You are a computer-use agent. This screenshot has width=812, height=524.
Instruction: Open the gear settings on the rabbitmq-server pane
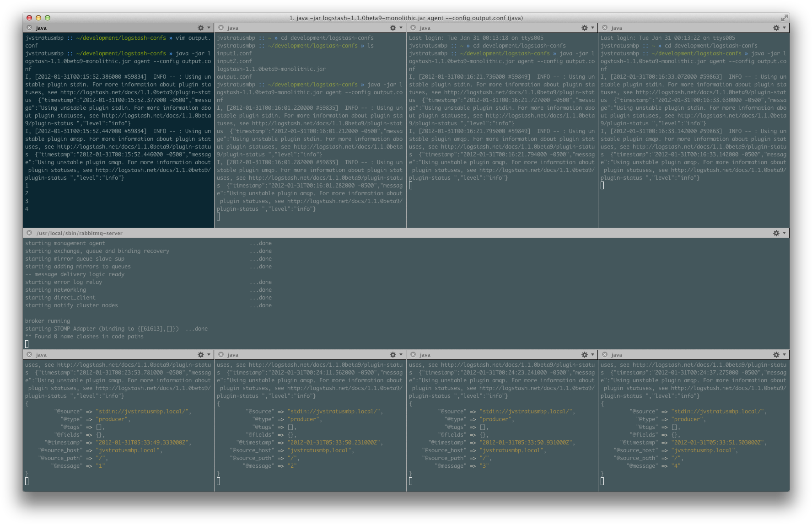click(776, 233)
